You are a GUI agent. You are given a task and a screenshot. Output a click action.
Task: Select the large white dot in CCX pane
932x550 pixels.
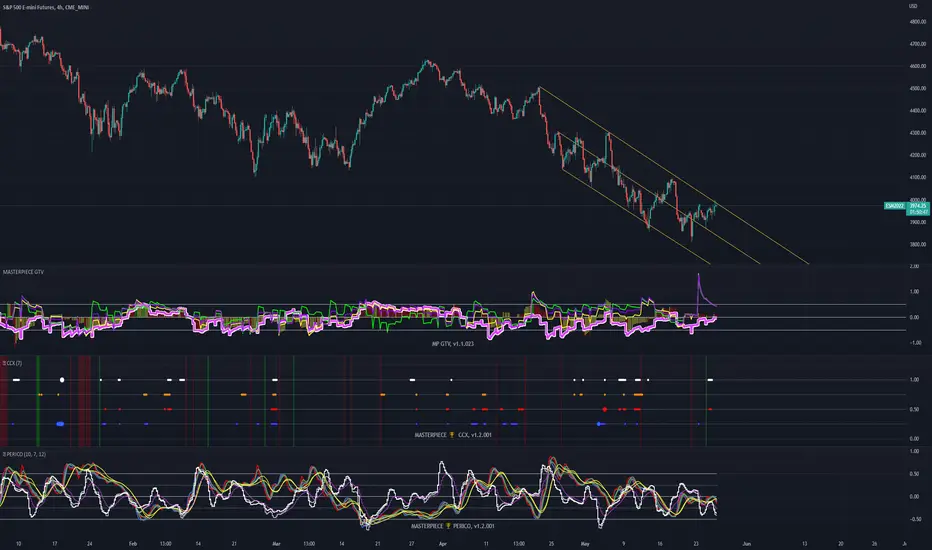pos(62,379)
